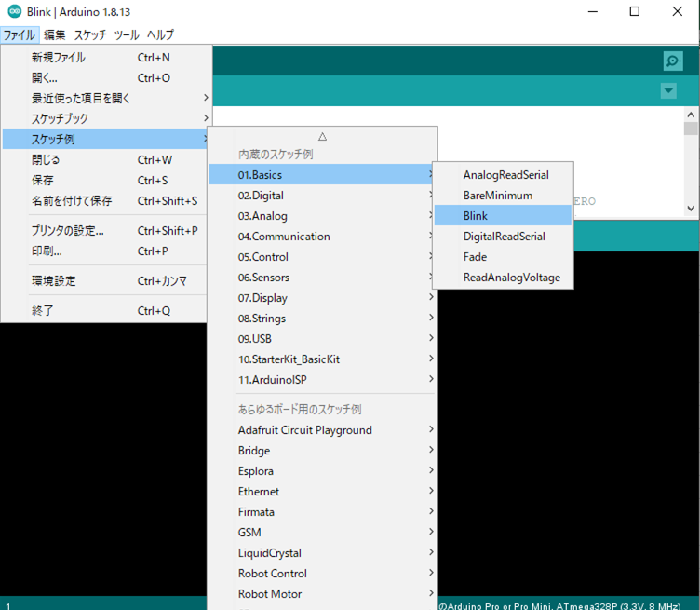Screen dimensions: 700x610
Task: Expand 08.Strings examples
Action: [x=322, y=319]
